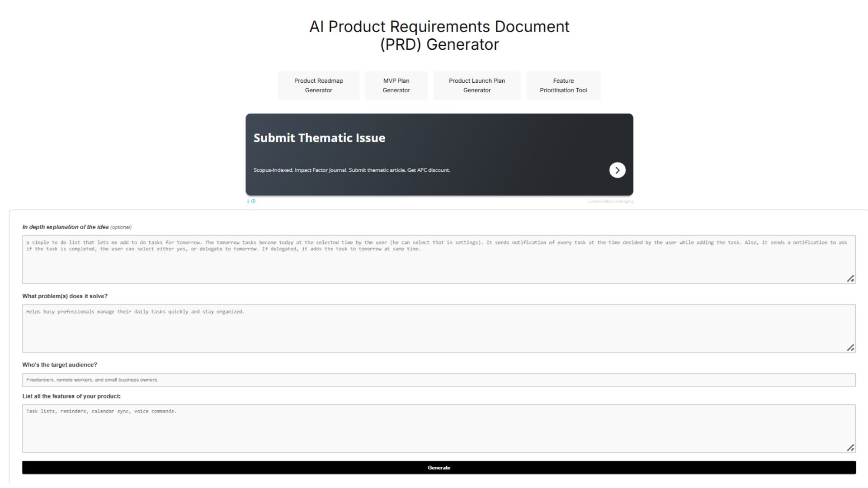This screenshot has width=868, height=488.
Task: Click the AI PRD Generator page title
Action: coord(439,35)
